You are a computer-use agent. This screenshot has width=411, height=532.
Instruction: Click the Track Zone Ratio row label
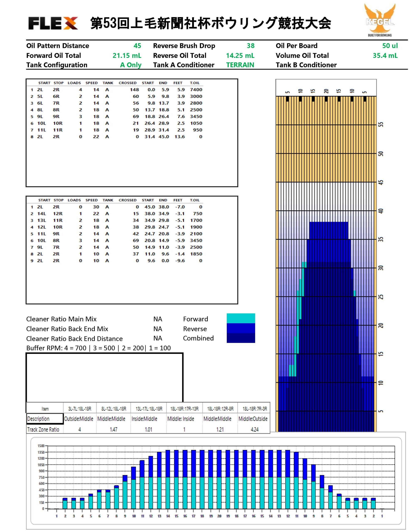pyautogui.click(x=43, y=429)
